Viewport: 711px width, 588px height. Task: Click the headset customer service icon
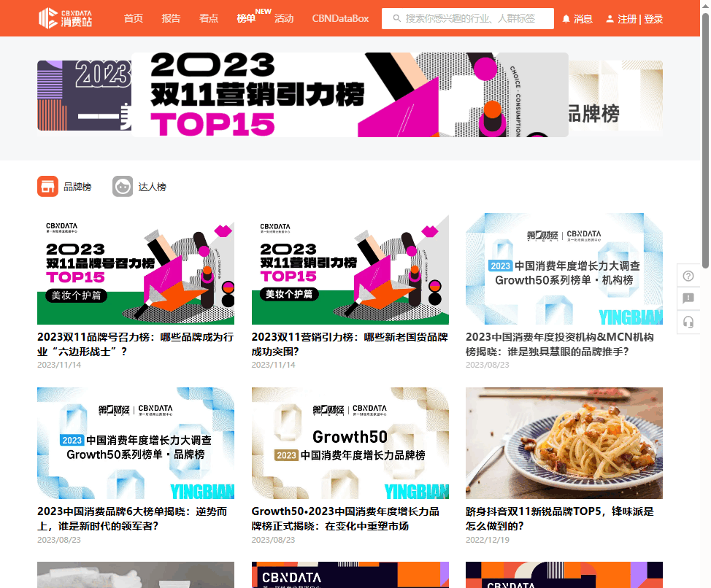[688, 322]
